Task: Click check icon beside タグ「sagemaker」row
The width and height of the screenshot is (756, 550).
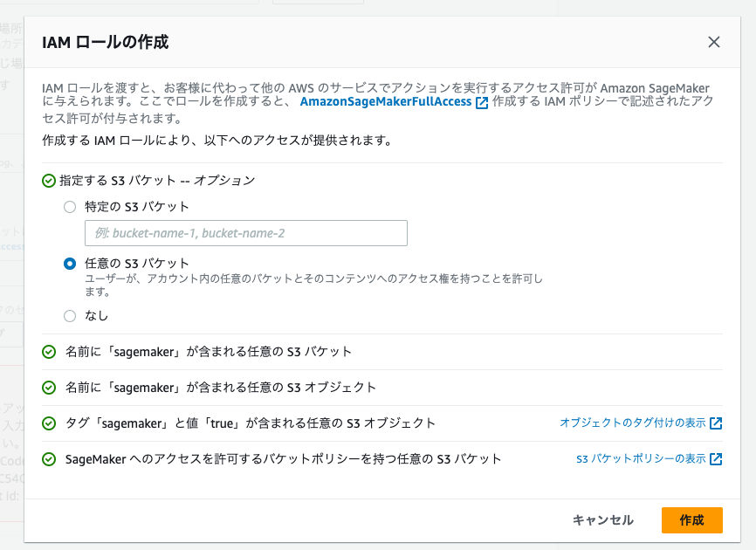Action: tap(49, 423)
